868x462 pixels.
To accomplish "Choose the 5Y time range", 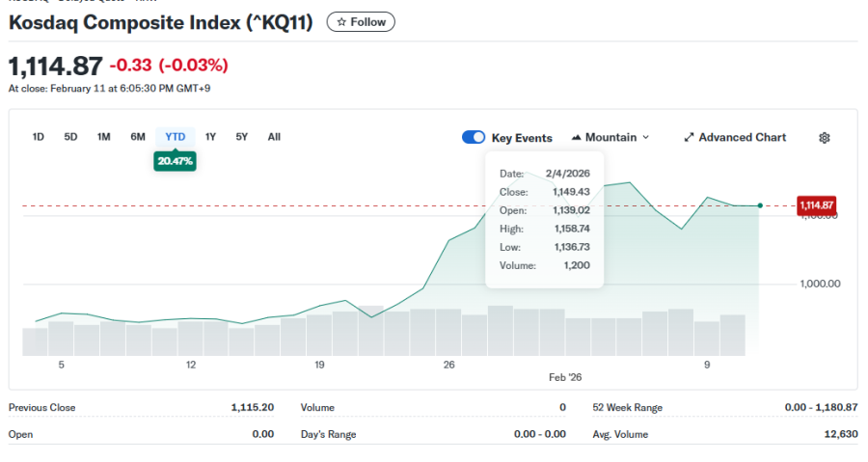I will pyautogui.click(x=241, y=137).
